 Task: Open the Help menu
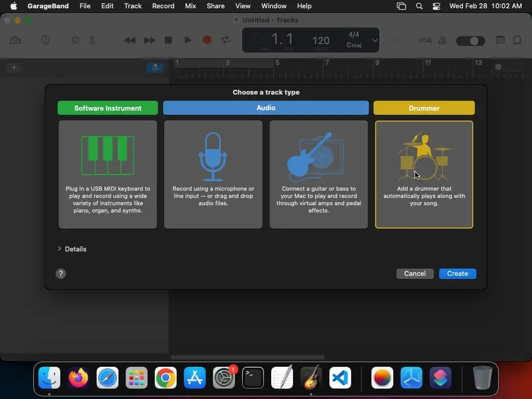coord(304,6)
